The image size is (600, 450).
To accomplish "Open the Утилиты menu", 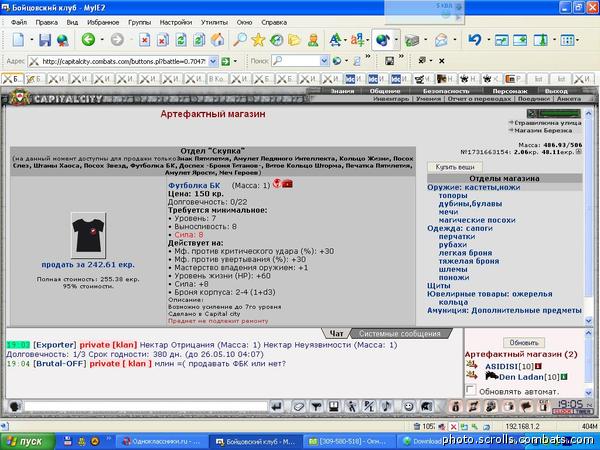I will point(214,22).
